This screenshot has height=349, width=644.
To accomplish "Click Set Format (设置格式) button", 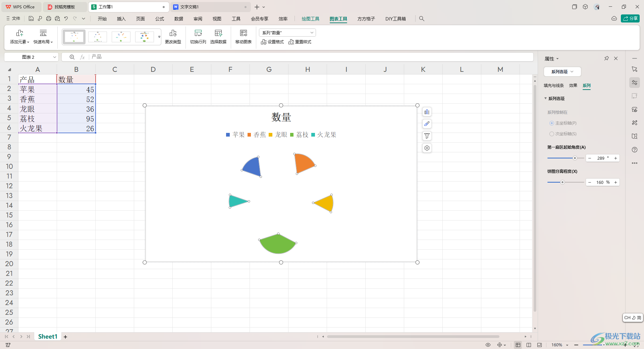I will [272, 42].
